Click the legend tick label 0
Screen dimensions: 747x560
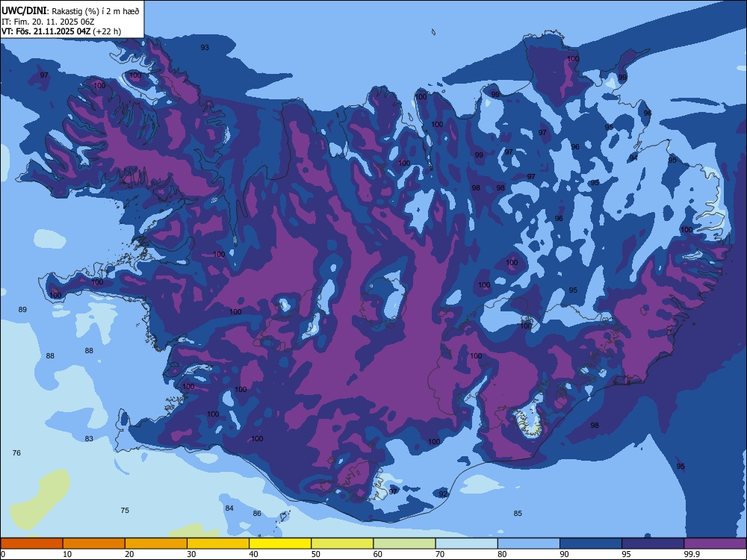tap(3, 554)
